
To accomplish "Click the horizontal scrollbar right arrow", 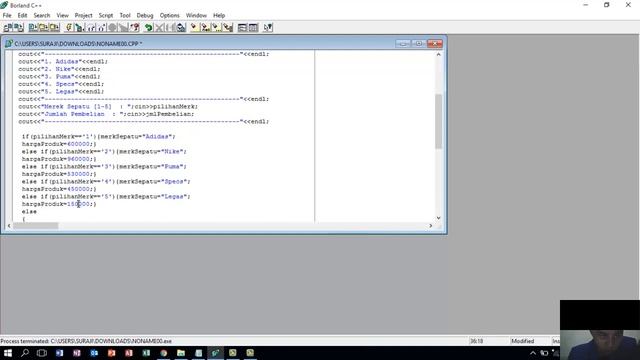I will tap(431, 226).
